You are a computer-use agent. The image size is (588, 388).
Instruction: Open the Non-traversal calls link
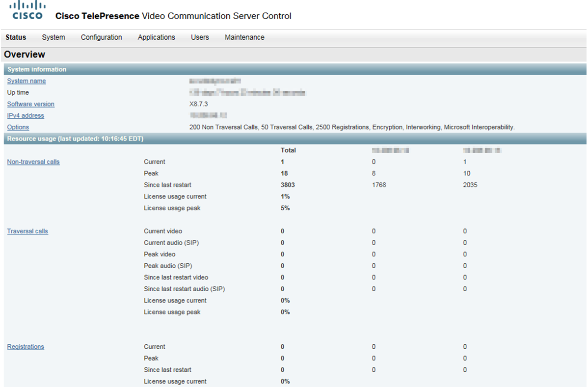(33, 162)
